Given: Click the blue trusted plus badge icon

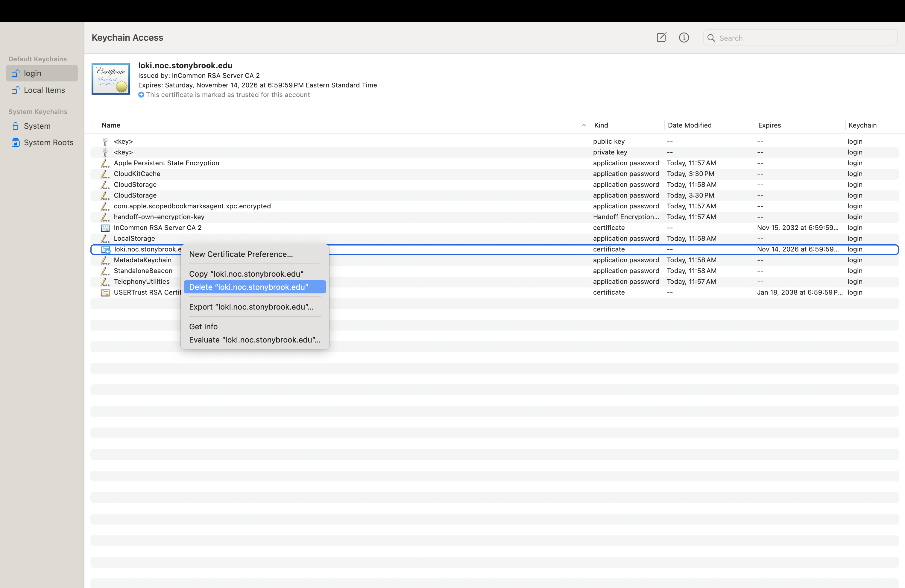Looking at the screenshot, I should coord(141,95).
